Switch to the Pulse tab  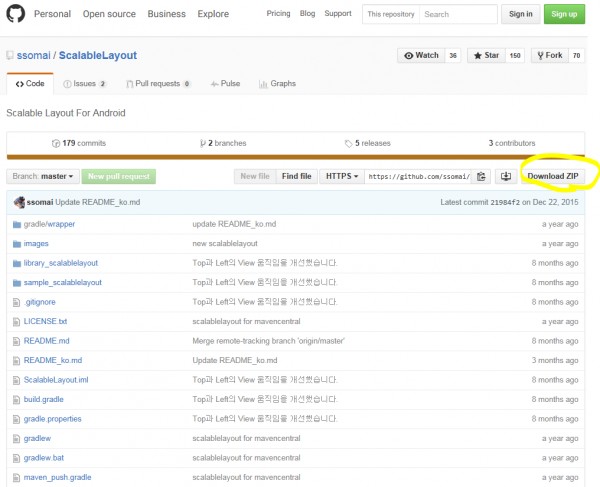tap(225, 83)
